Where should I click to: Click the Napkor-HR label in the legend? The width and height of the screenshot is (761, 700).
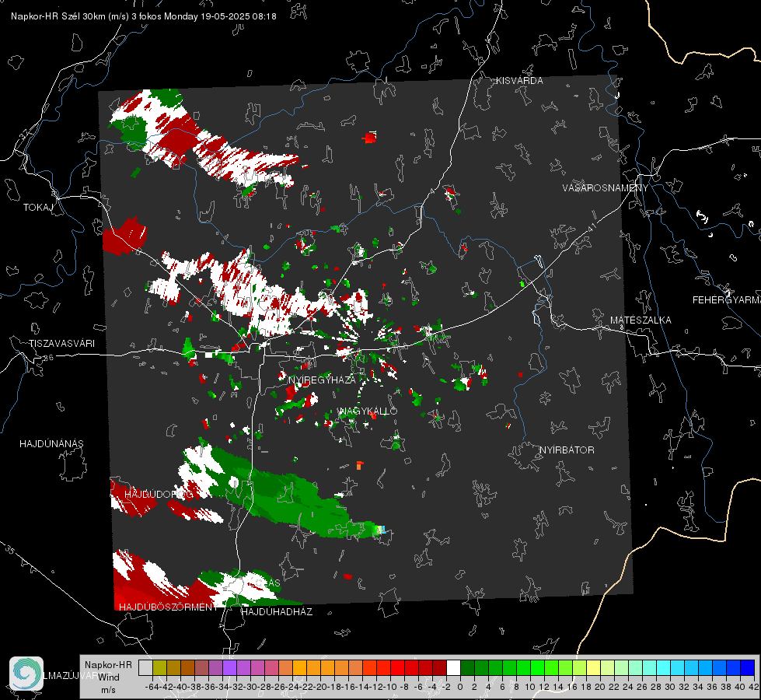tap(108, 665)
